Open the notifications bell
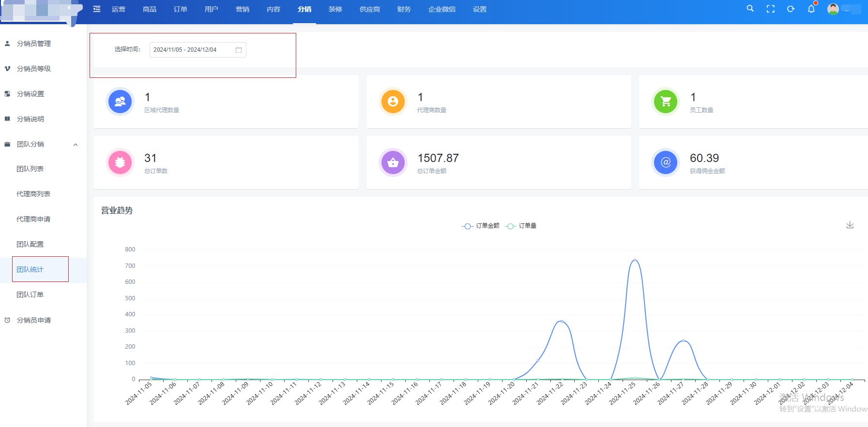Image resolution: width=868 pixels, height=427 pixels. (x=811, y=9)
